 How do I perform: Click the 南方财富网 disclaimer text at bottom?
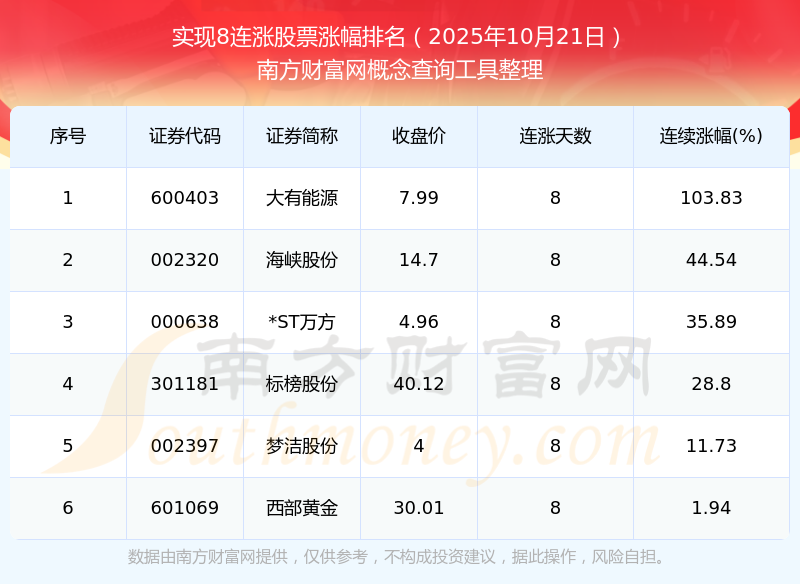(399, 557)
